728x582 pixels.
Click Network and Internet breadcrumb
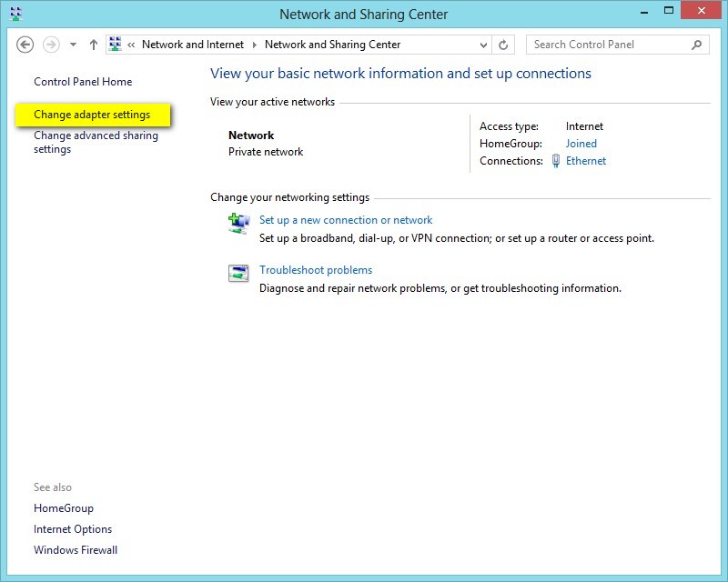(193, 45)
